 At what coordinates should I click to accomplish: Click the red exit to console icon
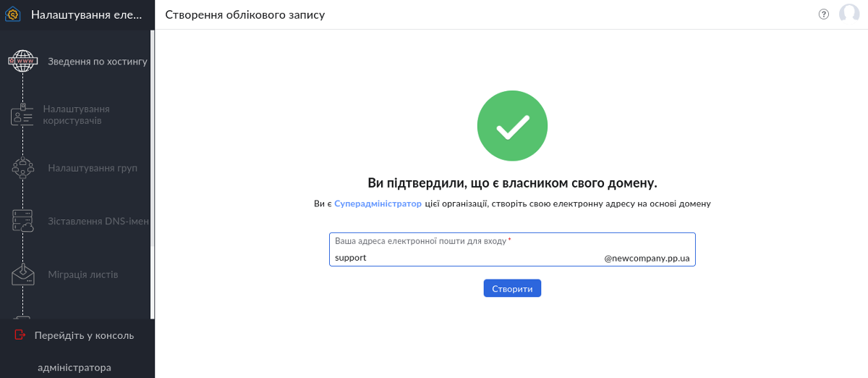20,335
